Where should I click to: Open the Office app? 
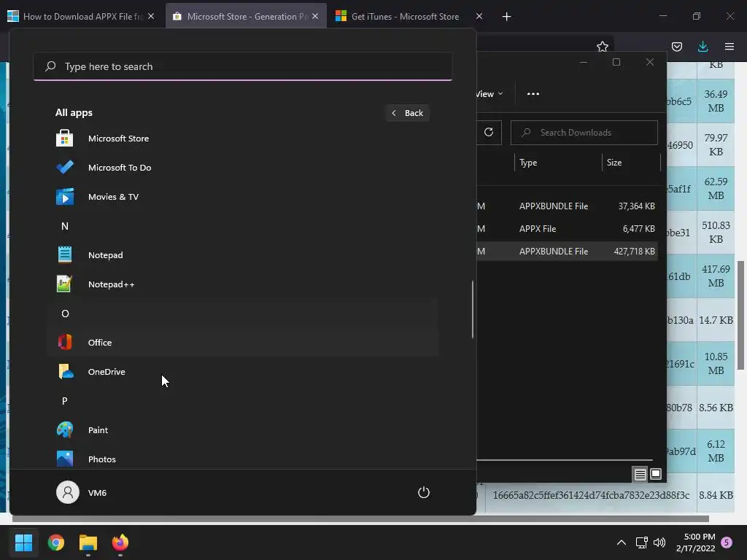[243, 343]
